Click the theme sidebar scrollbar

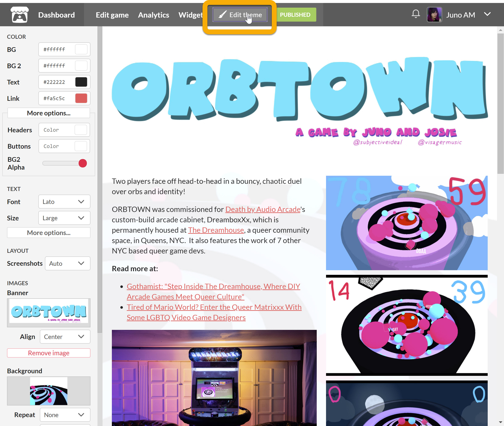100,179
